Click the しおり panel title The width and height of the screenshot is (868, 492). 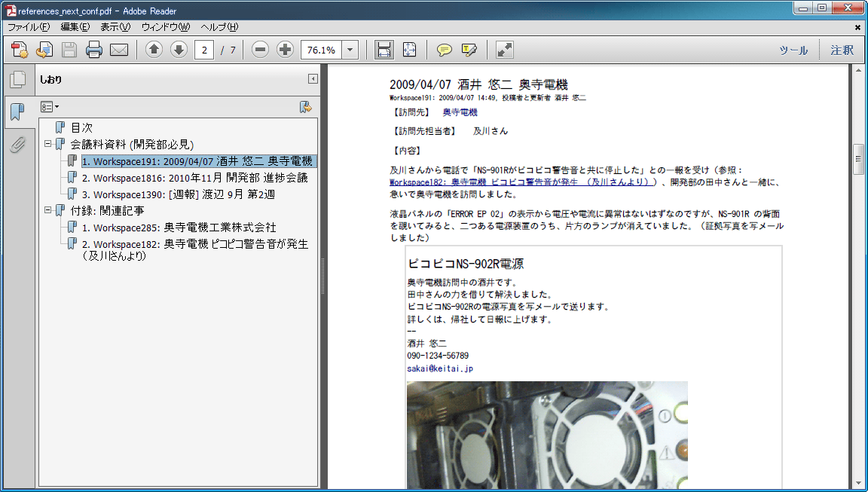(50, 79)
